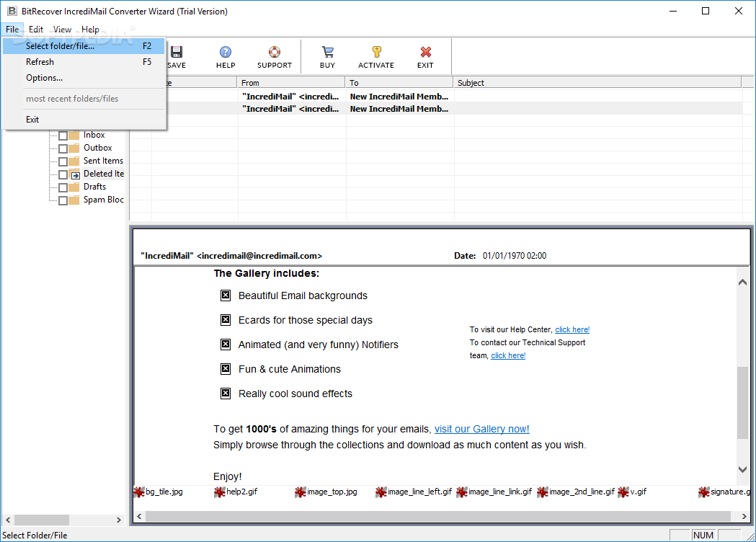Open the bg_tile.jpg attachment icon
This screenshot has width=756, height=542.
pyautogui.click(x=139, y=492)
